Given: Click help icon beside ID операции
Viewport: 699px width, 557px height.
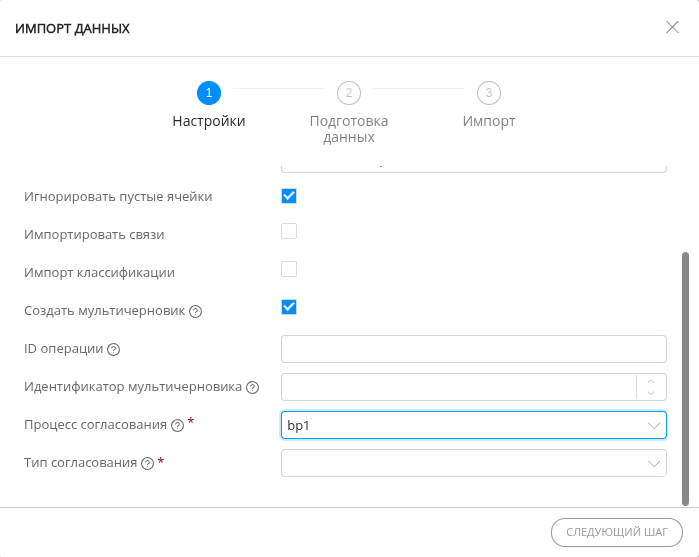Looking at the screenshot, I should [114, 349].
